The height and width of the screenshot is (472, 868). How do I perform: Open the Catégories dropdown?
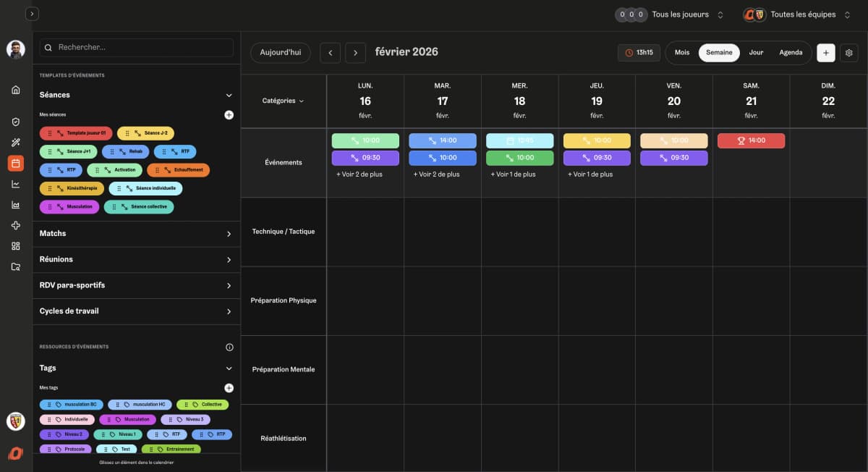click(283, 101)
